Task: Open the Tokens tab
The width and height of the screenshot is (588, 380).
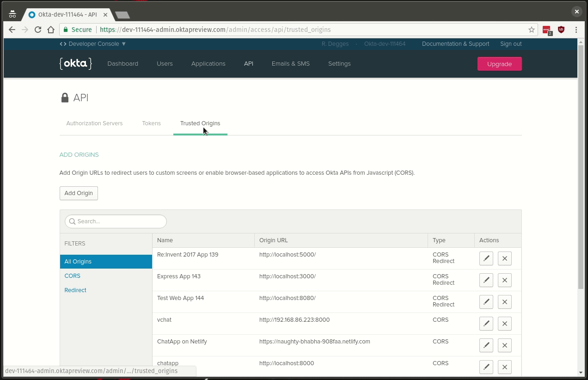Action: [x=151, y=123]
